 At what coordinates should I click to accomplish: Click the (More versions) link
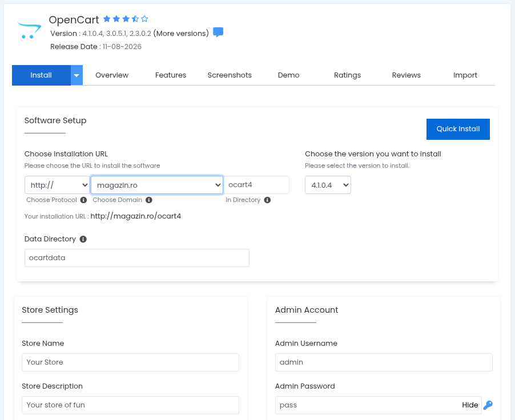(x=181, y=34)
